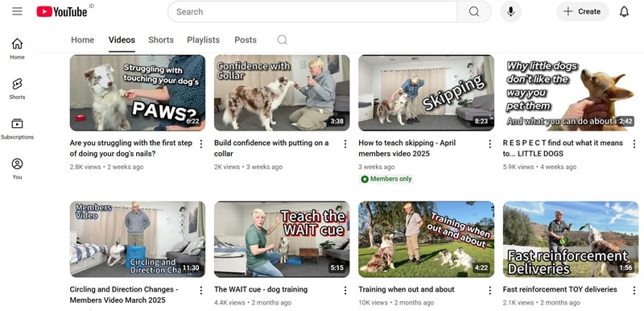
Task: Open options menu for Circling and Direction video
Action: click(x=200, y=291)
